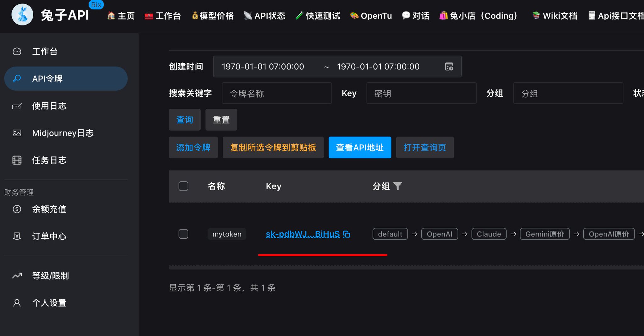Screen dimensions: 644x336
Task: Click the dashboard gauge icon in sidebar
Action: 17,51
